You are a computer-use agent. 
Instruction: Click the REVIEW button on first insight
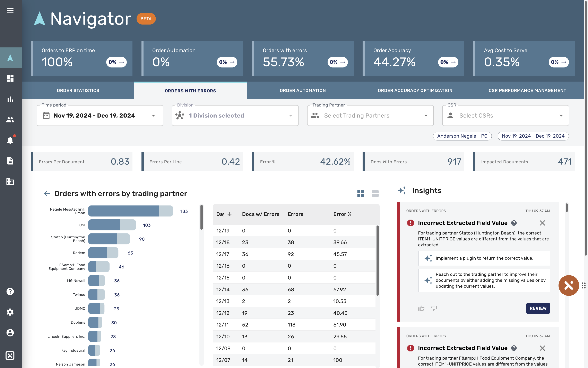point(538,308)
